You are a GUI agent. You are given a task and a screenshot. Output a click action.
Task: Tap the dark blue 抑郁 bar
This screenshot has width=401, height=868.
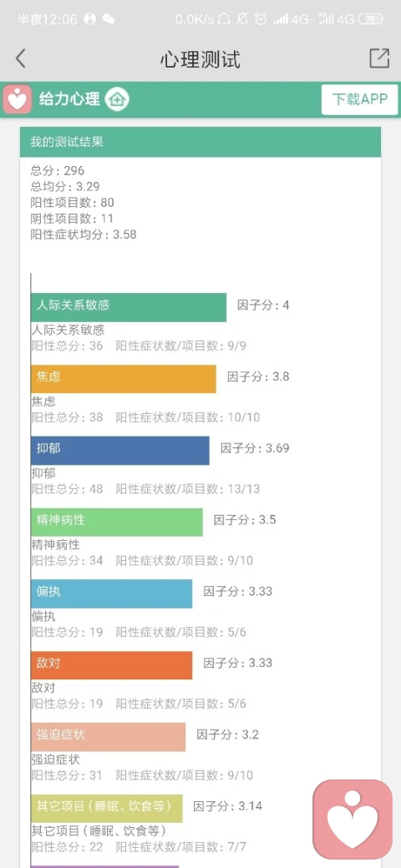120,451
